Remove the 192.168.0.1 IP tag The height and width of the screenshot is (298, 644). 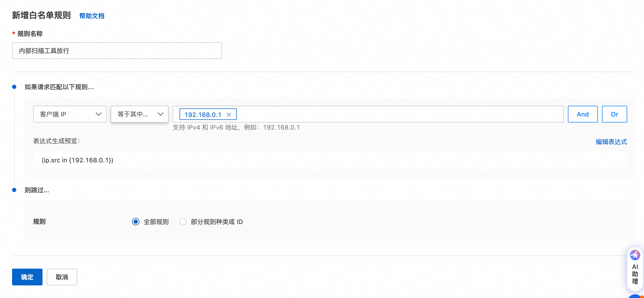click(229, 115)
